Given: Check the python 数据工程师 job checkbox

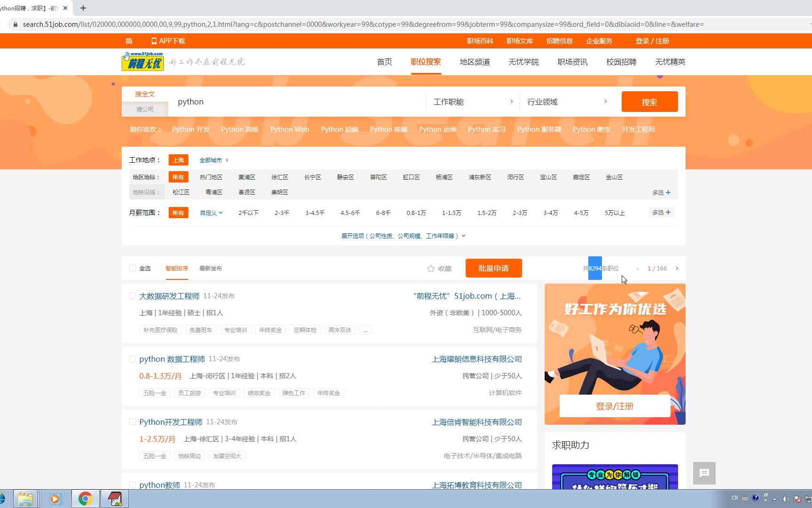Looking at the screenshot, I should pyautogui.click(x=133, y=359).
